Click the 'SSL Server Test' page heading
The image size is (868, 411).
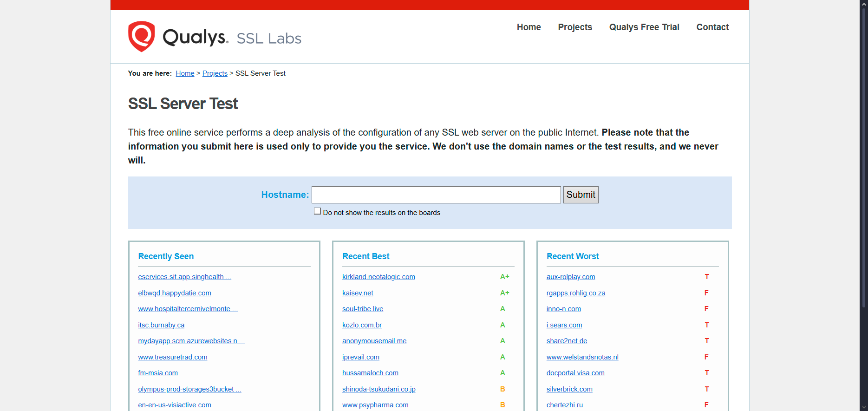point(183,104)
